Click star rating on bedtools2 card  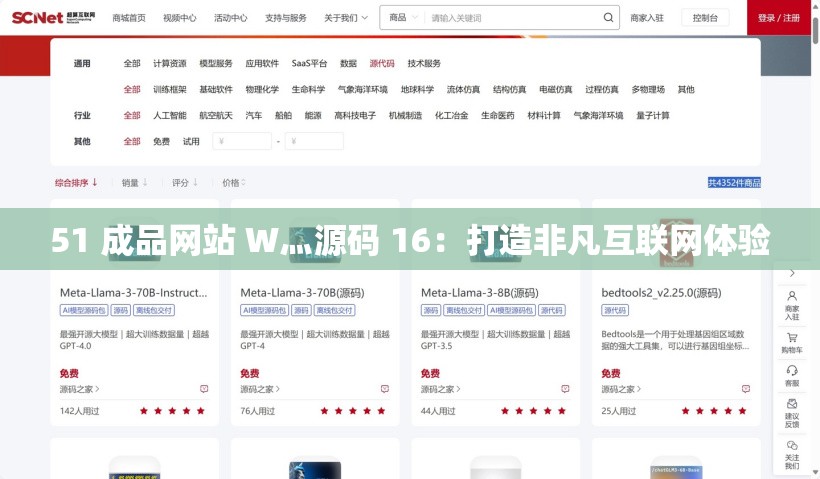click(714, 410)
